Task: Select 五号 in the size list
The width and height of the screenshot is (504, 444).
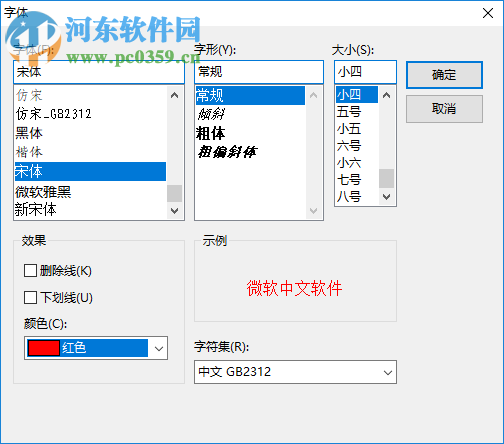Action: pyautogui.click(x=357, y=112)
